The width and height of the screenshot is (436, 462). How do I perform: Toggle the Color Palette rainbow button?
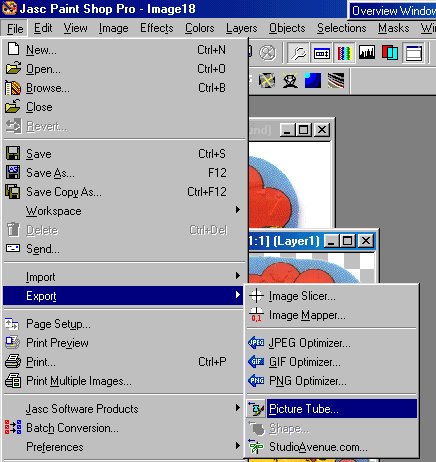344,53
